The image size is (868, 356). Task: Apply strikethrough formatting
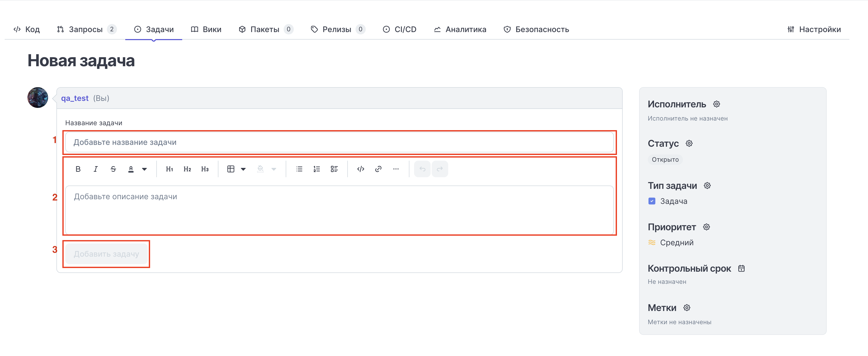(113, 169)
